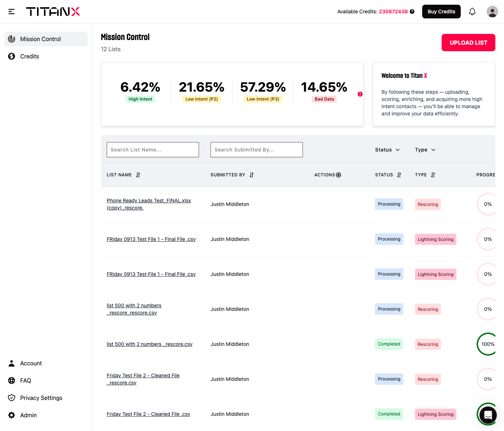The image size is (504, 431).
Task: Expand the Status filter dropdown
Action: (x=388, y=150)
